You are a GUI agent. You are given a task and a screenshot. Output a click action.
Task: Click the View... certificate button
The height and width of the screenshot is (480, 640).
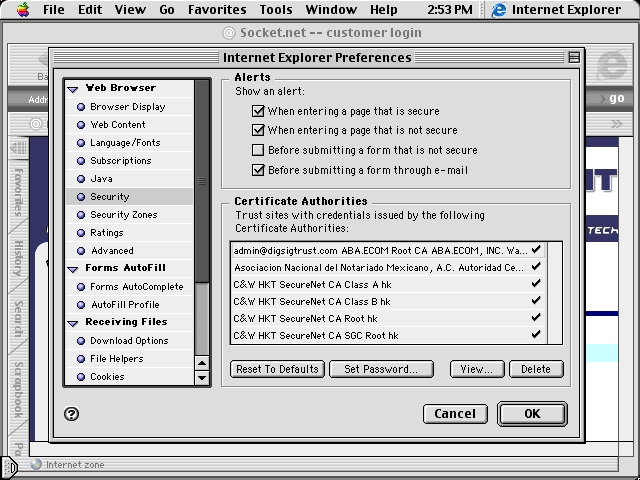(x=477, y=369)
